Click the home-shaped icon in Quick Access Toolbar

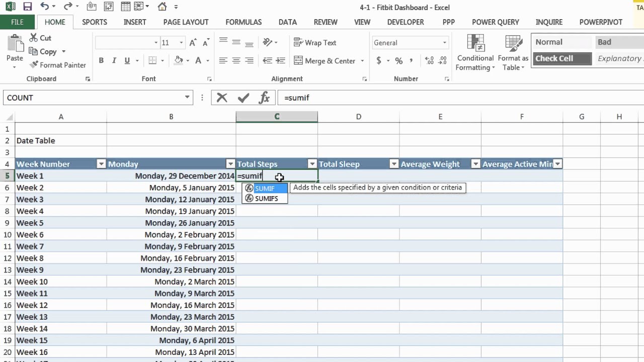point(162,7)
